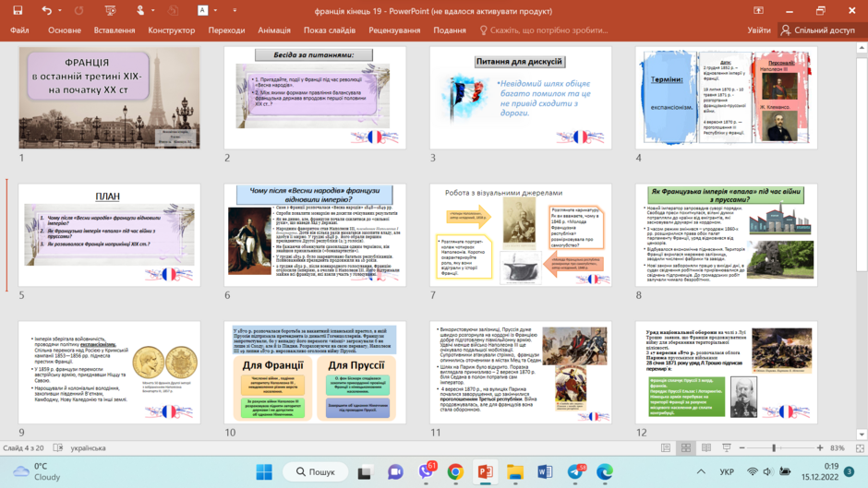Open the Файл menu

coord(19,30)
